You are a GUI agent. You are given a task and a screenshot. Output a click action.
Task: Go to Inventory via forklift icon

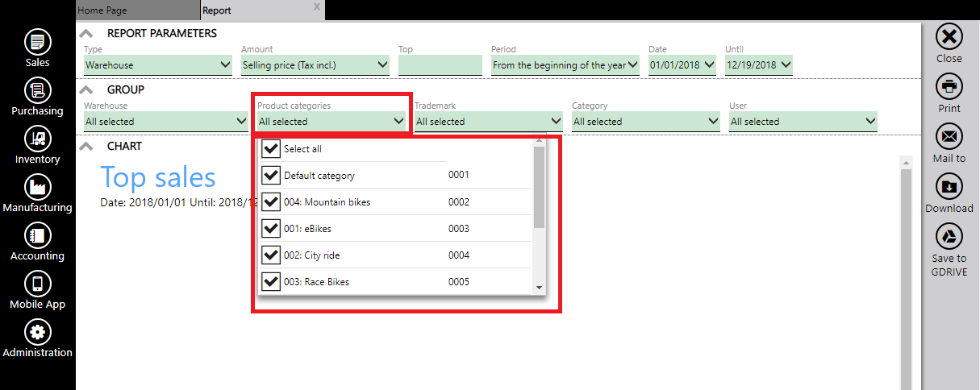pyautogui.click(x=37, y=139)
